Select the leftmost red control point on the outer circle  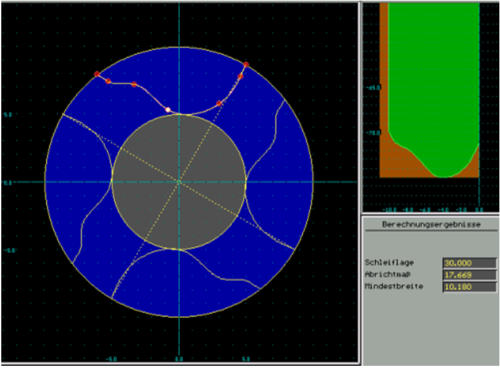(x=97, y=74)
